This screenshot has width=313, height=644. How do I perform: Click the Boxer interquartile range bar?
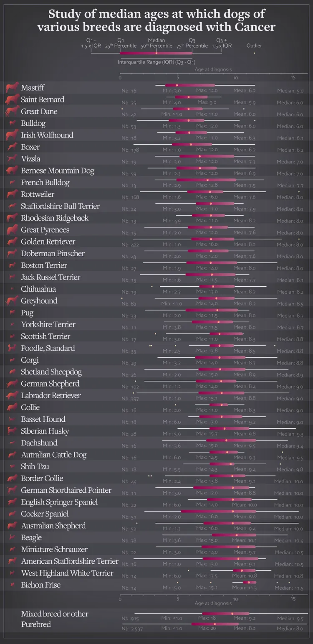pos(192,145)
